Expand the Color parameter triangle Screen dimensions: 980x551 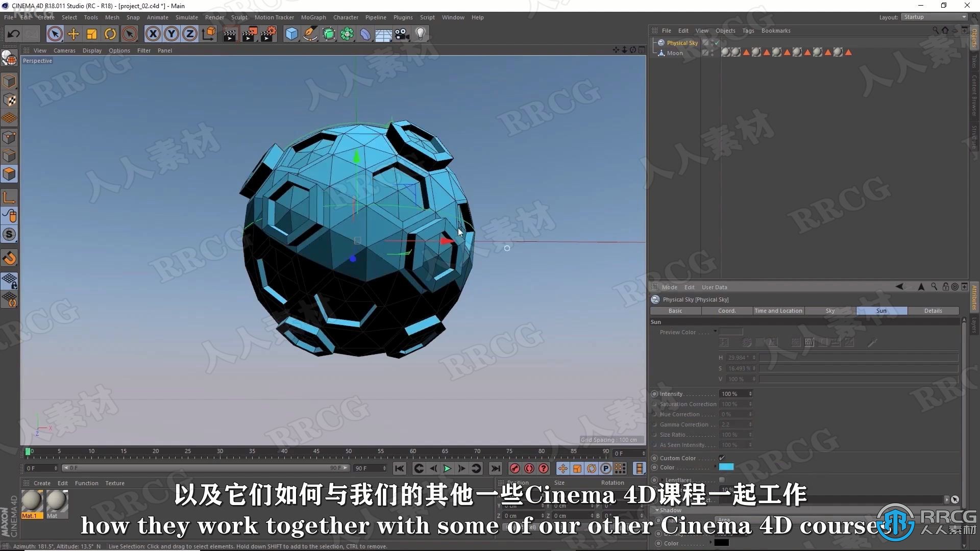click(x=715, y=467)
